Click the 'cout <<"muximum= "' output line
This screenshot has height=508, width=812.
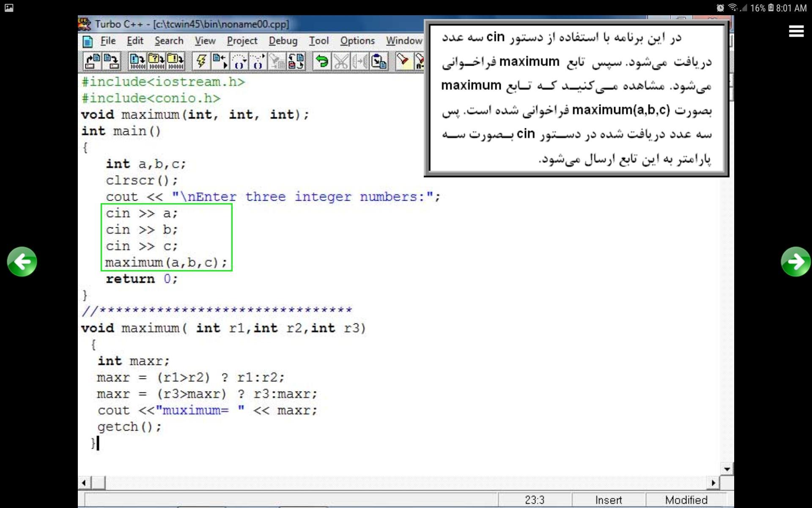[207, 411]
